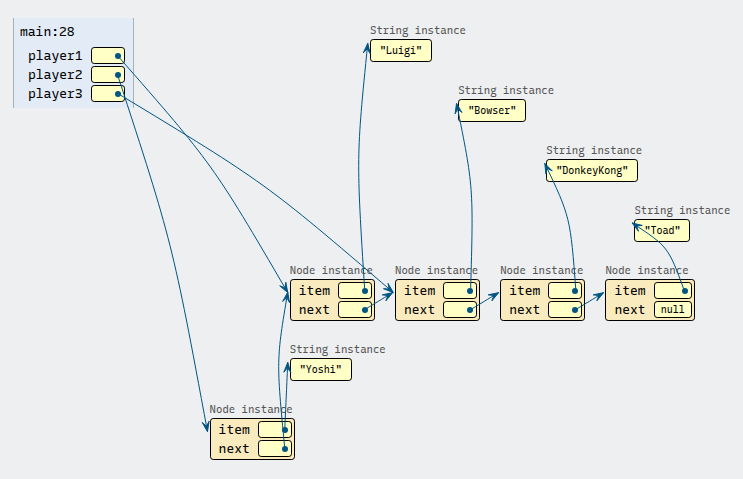Select the main:28 stack frame title
743x479 pixels.
coord(47,32)
